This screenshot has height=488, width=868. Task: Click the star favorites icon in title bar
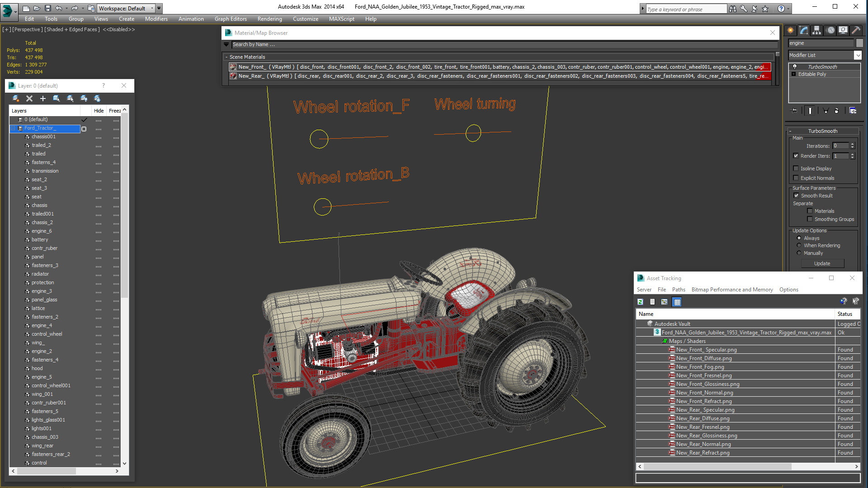pos(765,9)
